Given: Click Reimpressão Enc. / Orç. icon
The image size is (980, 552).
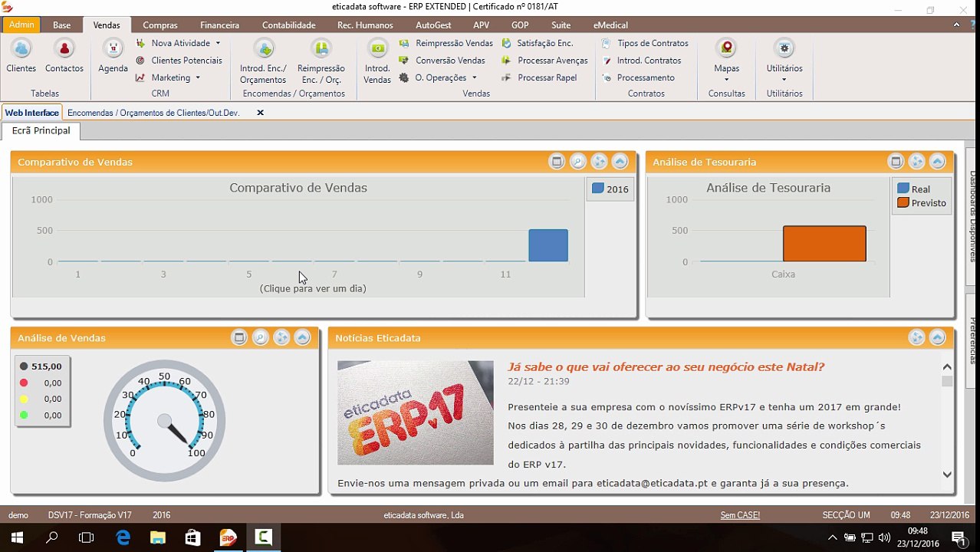Looking at the screenshot, I should click(321, 62).
